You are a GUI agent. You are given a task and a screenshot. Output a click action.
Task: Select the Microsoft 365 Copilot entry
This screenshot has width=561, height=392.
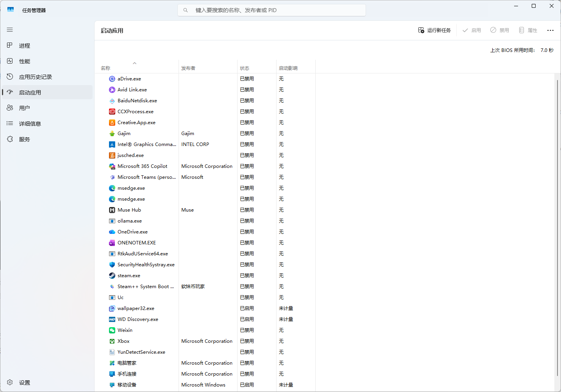[142, 166]
